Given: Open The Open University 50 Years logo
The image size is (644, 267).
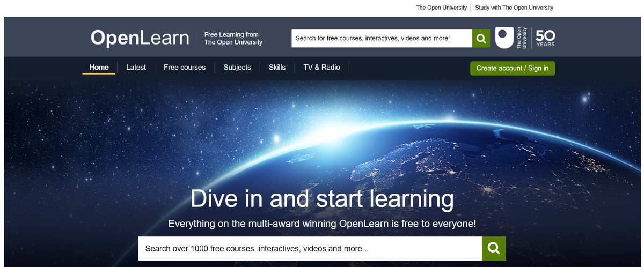Looking at the screenshot, I should click(x=525, y=38).
